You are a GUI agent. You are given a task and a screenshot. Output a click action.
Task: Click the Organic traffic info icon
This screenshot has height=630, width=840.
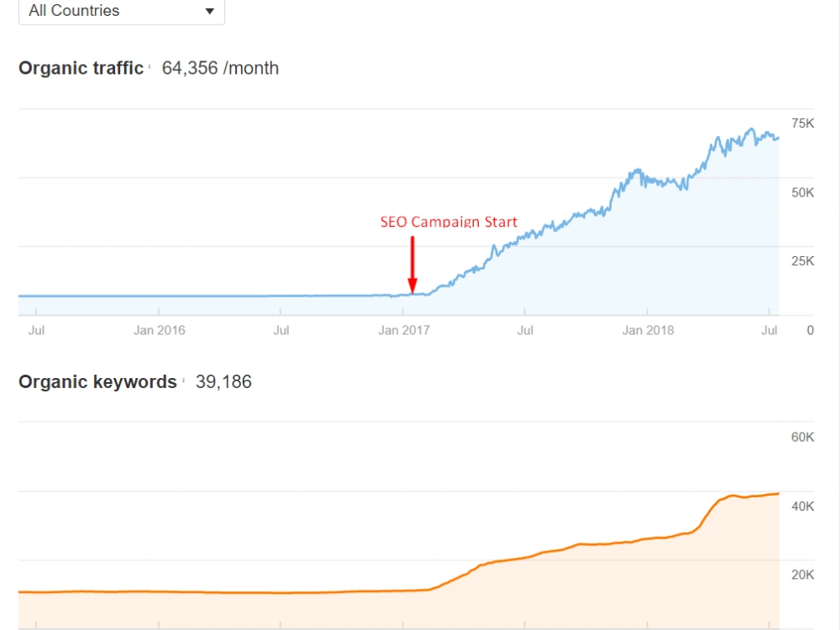[x=150, y=67]
